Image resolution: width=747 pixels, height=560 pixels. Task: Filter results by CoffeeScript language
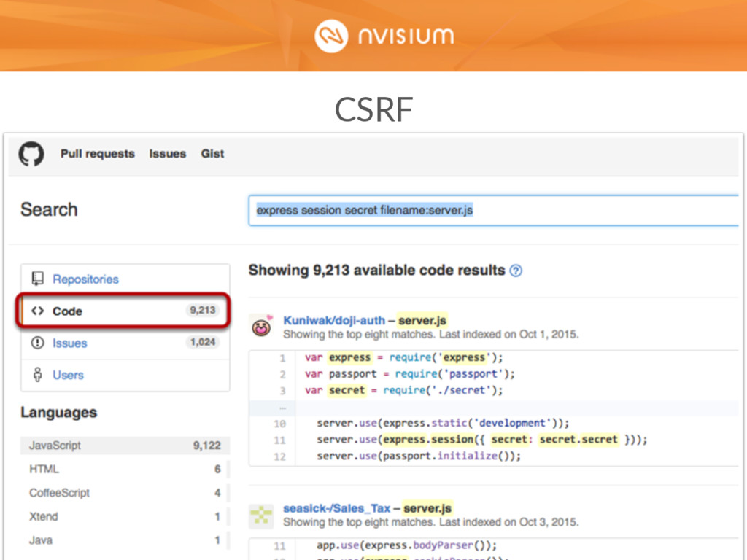[x=125, y=494]
